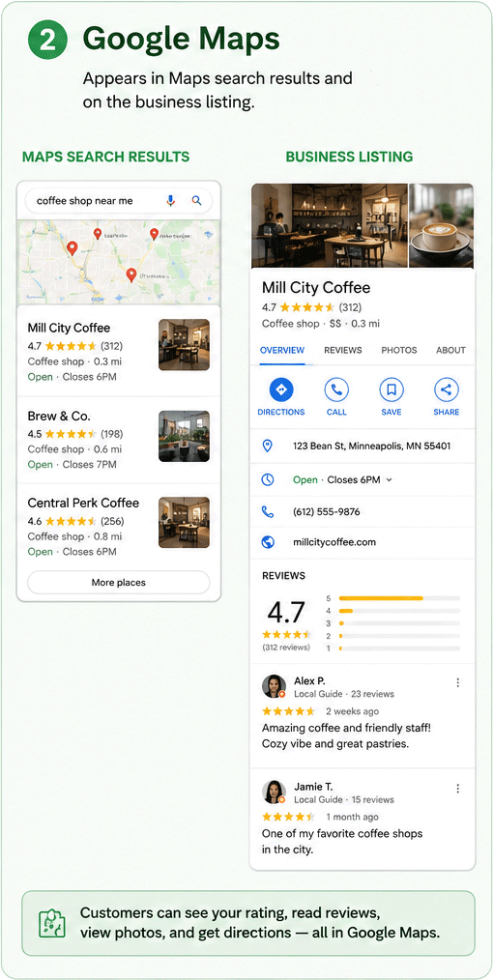Click the Call phone icon button
The image size is (493, 980).
point(336,390)
